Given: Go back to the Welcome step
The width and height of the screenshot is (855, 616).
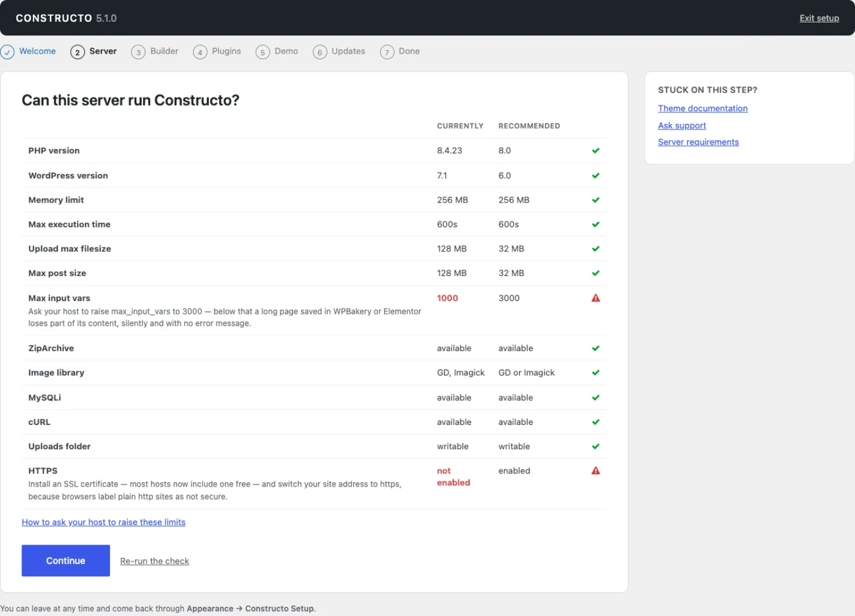Looking at the screenshot, I should pyautogui.click(x=37, y=51).
